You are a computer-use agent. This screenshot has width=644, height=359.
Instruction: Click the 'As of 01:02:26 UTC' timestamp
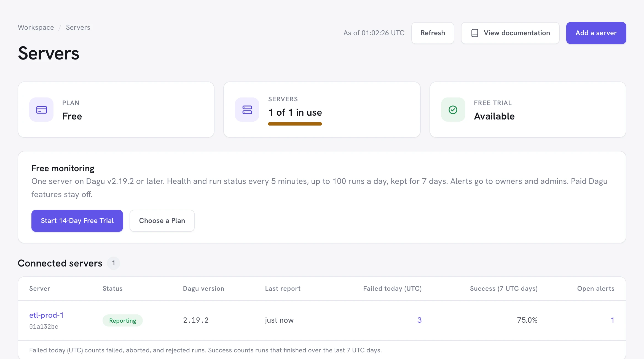pyautogui.click(x=374, y=33)
